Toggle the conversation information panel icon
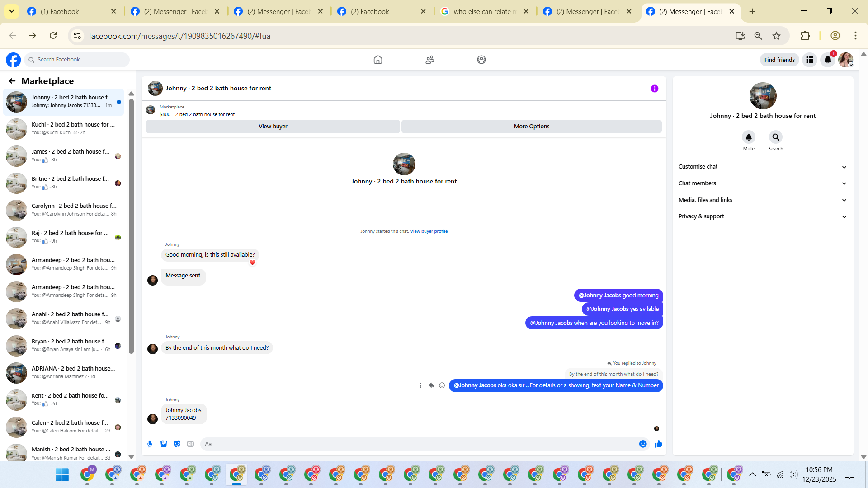The width and height of the screenshot is (868, 488). pos(654,89)
